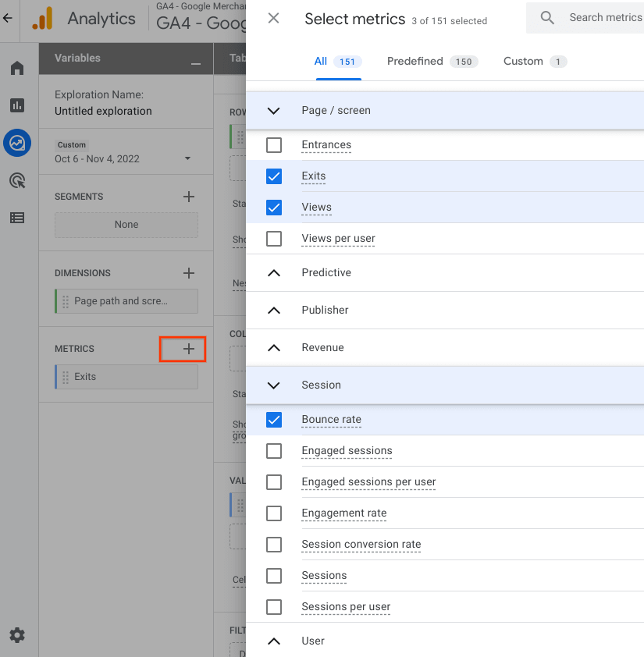Screen dimensions: 644x657
Task: Click the Google Analytics logo
Action: [42, 19]
